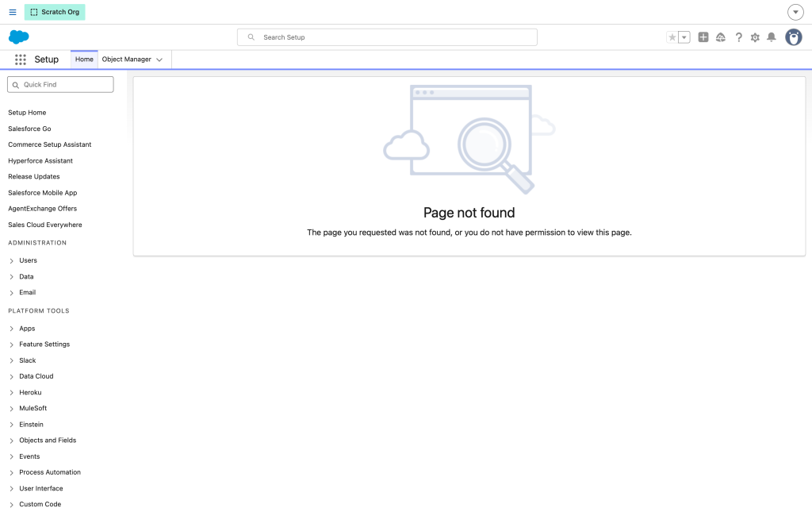The height and width of the screenshot is (508, 812).
Task: Click the Salesforce cloud logo
Action: [19, 37]
